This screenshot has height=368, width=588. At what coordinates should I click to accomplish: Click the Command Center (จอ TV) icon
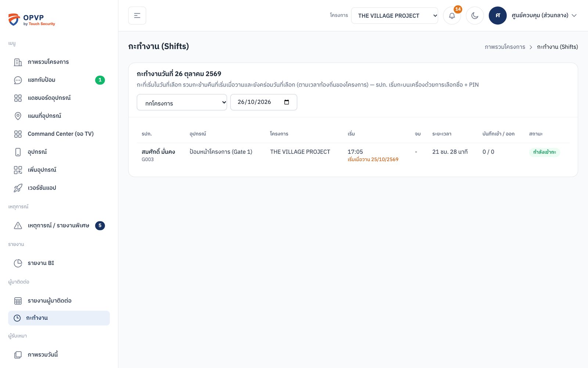[18, 134]
